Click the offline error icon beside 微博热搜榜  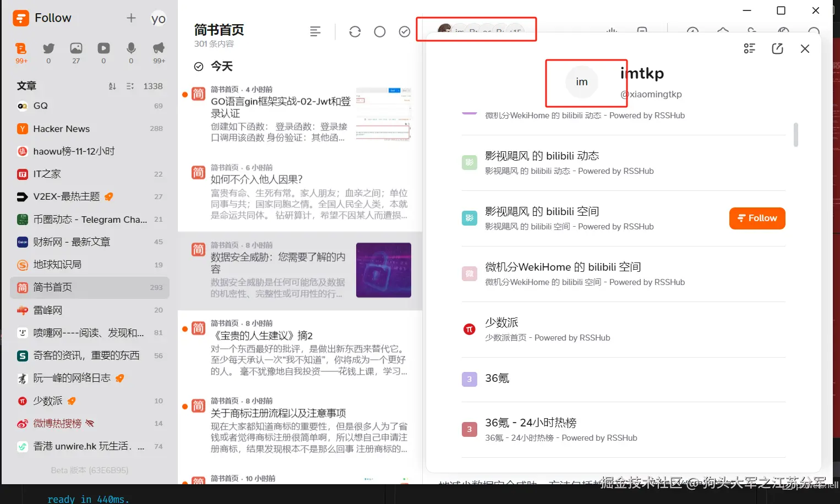[90, 423]
